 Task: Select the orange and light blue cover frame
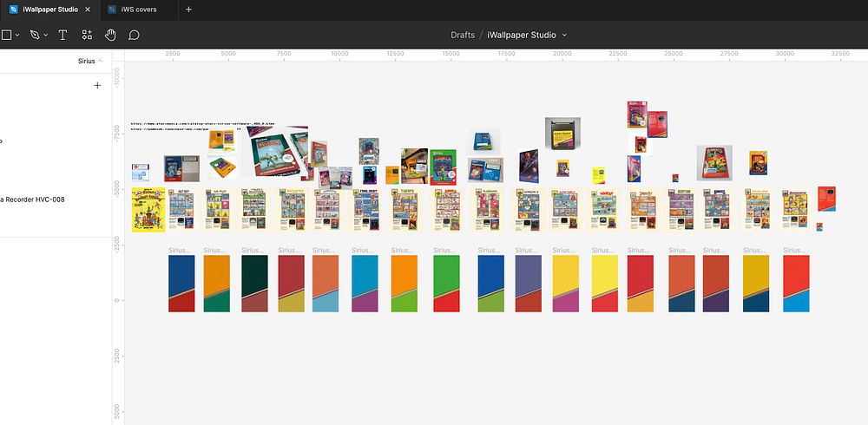pos(325,284)
